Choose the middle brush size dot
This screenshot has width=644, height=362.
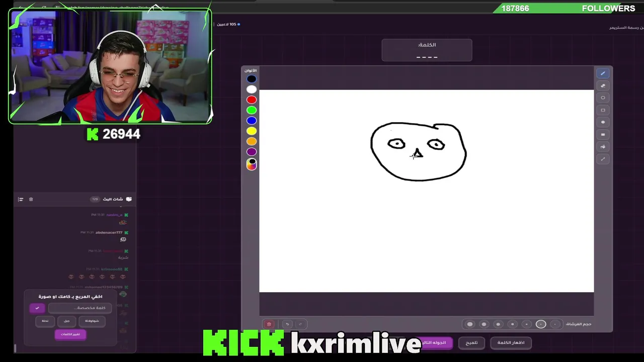click(x=513, y=324)
